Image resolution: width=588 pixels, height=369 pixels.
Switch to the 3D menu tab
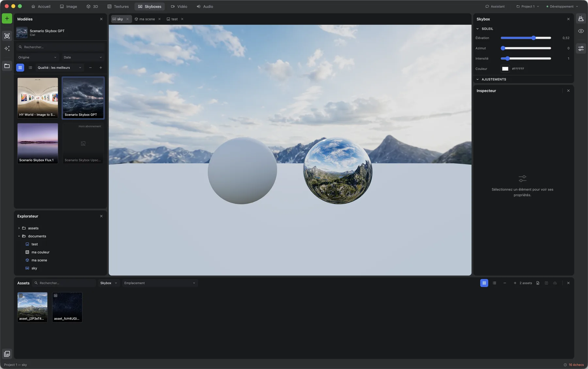tap(92, 7)
